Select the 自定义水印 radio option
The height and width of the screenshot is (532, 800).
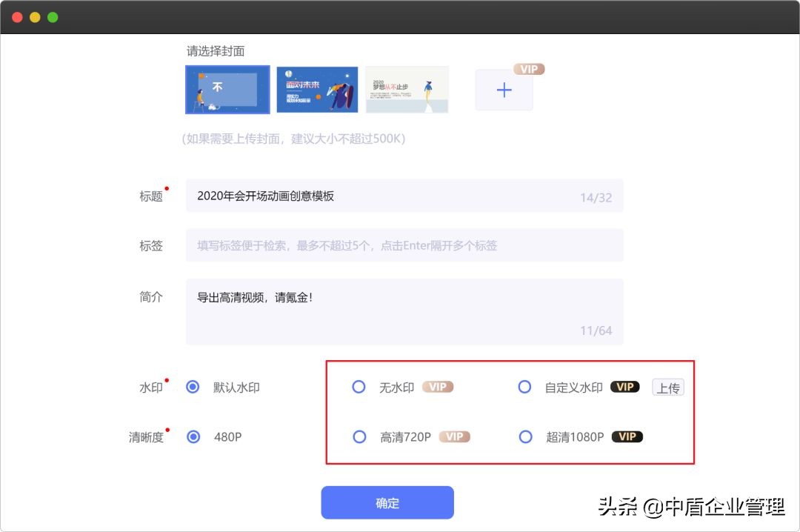pos(525,387)
